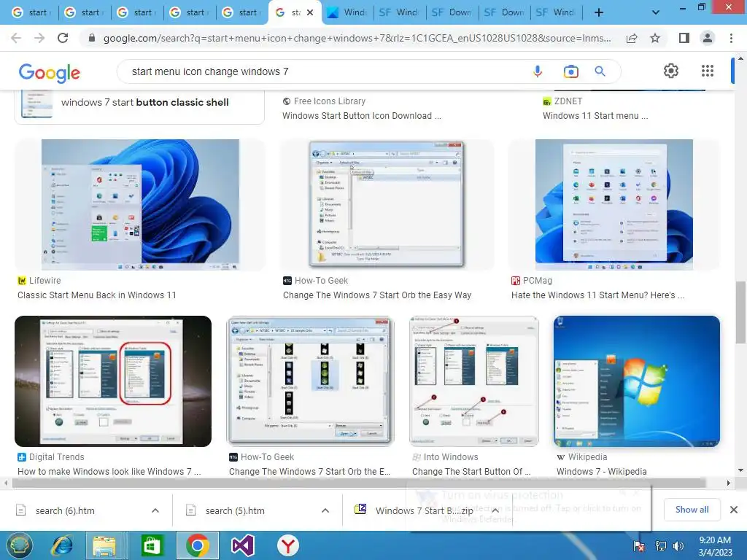Image resolution: width=747 pixels, height=560 pixels.
Task: Click the taskbar clock showing 9:20 AM
Action: click(x=715, y=546)
